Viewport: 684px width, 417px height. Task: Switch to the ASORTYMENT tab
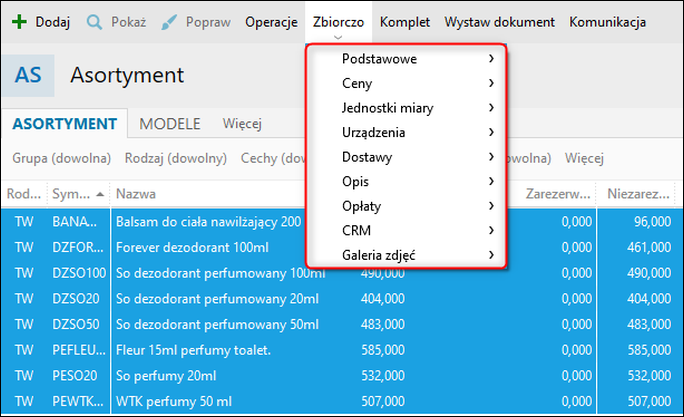65,124
